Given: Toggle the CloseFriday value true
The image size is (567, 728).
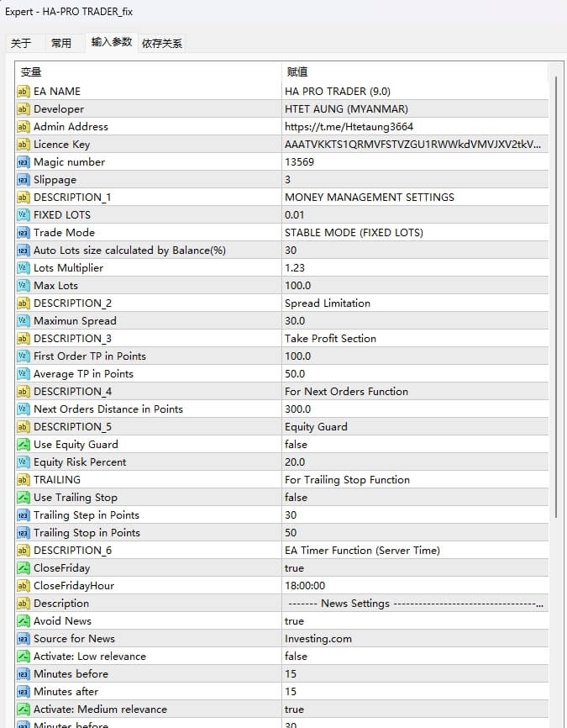Looking at the screenshot, I should click(x=294, y=567).
